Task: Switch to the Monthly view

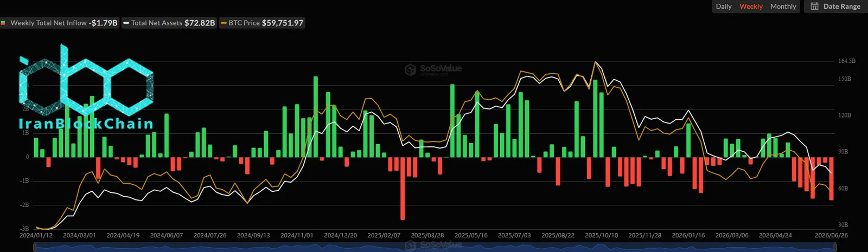Action: click(x=783, y=7)
